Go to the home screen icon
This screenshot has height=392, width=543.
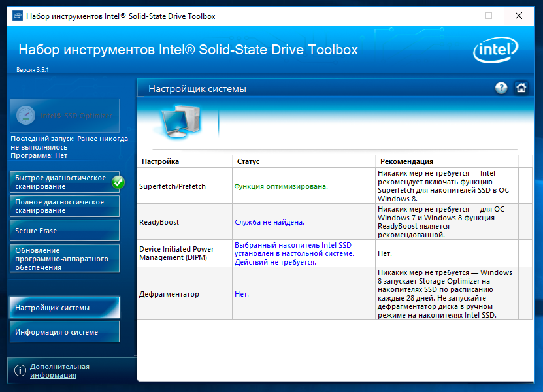coord(521,88)
